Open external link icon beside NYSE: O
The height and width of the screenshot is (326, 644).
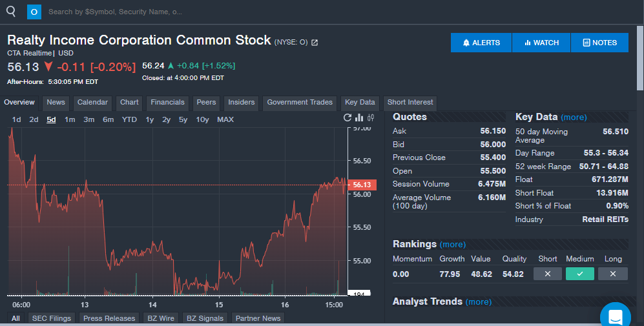pyautogui.click(x=315, y=43)
